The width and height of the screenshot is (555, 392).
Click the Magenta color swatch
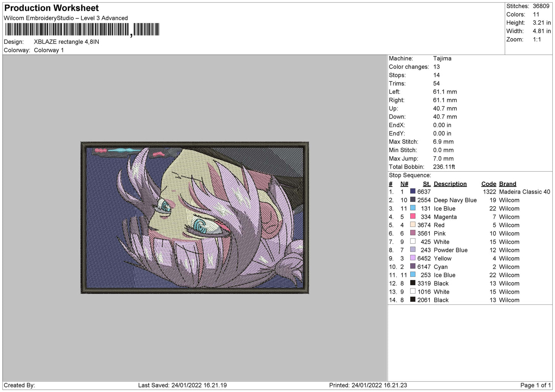[x=413, y=216]
